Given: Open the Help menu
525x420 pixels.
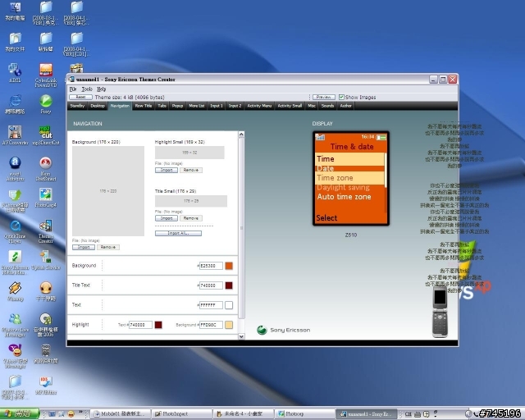Looking at the screenshot, I should tap(102, 89).
